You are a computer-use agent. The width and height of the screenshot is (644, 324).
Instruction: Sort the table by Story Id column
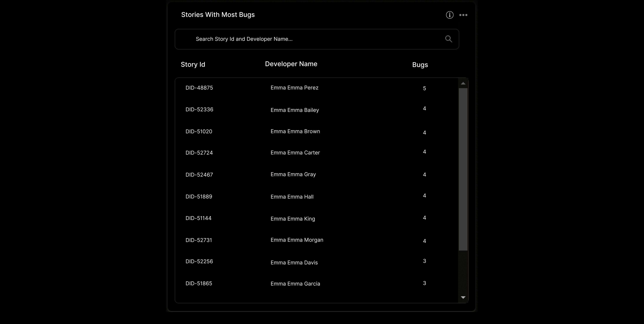[193, 64]
